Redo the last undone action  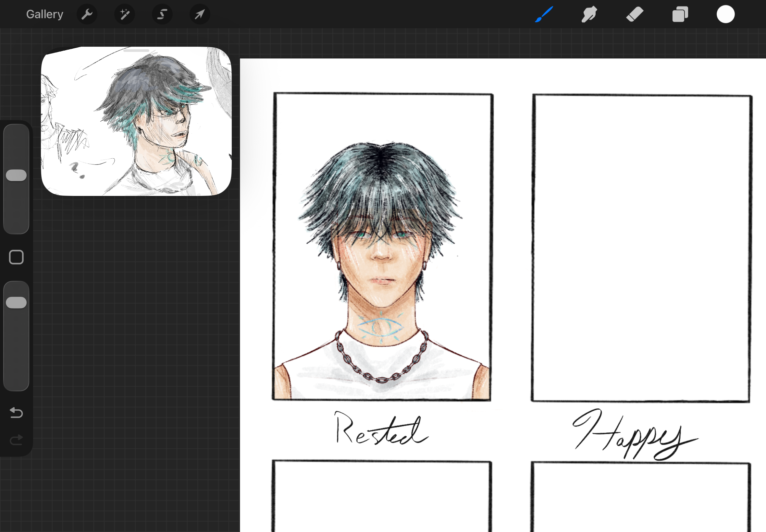[16, 440]
